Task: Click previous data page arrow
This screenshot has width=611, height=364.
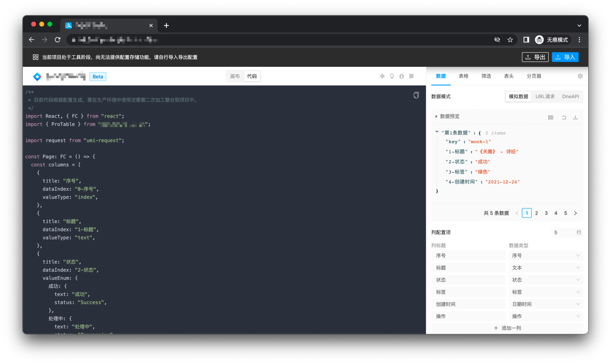Action: [x=517, y=213]
